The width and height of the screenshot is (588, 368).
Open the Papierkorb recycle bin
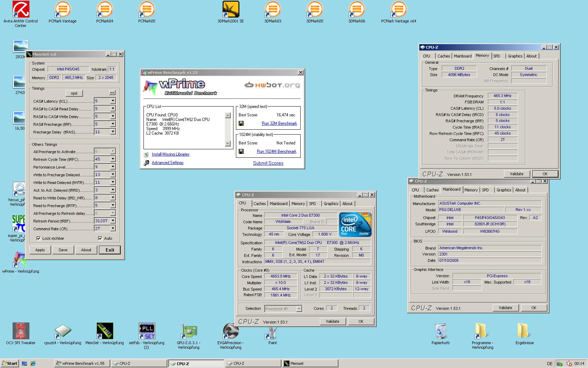click(440, 331)
